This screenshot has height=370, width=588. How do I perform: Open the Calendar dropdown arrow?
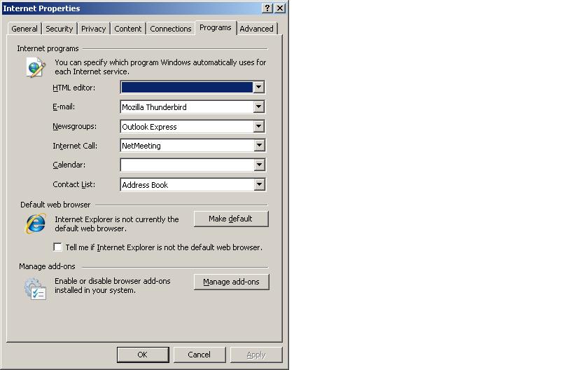pyautogui.click(x=259, y=165)
